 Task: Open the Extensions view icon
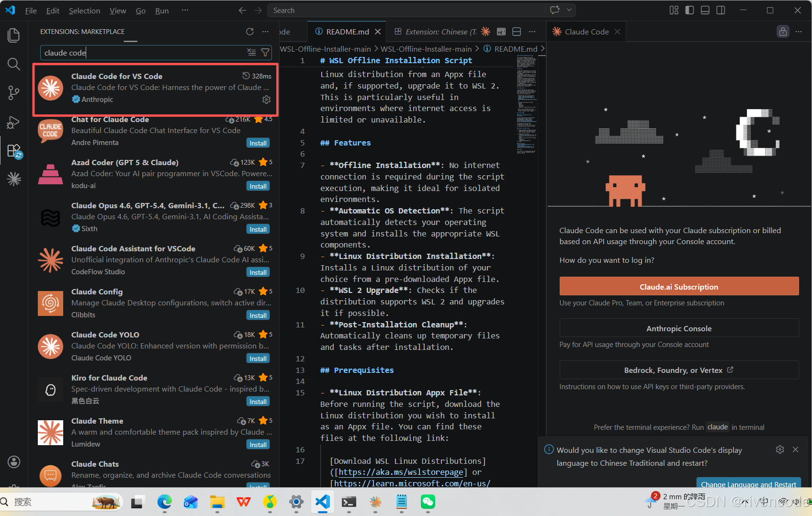coord(14,151)
